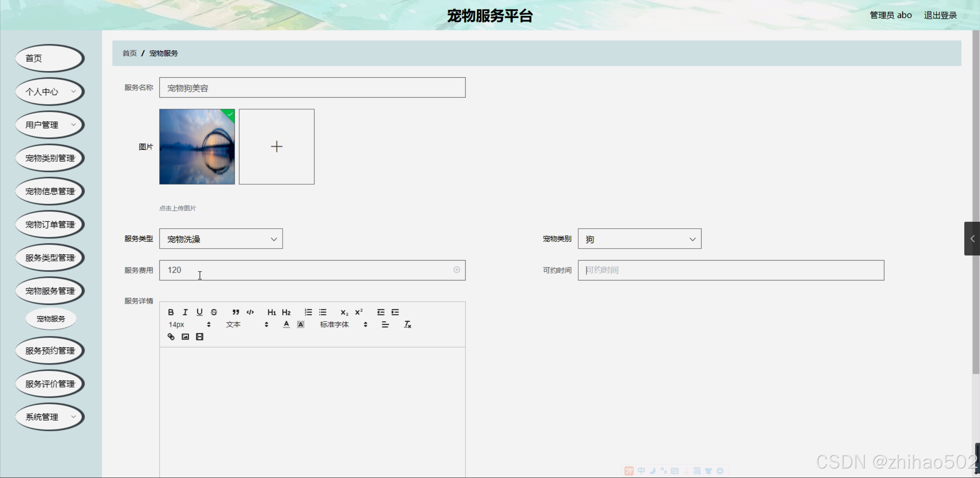Viewport: 980px width, 478px height.
Task: Go to 首页 breadcrumb link
Action: (129, 53)
